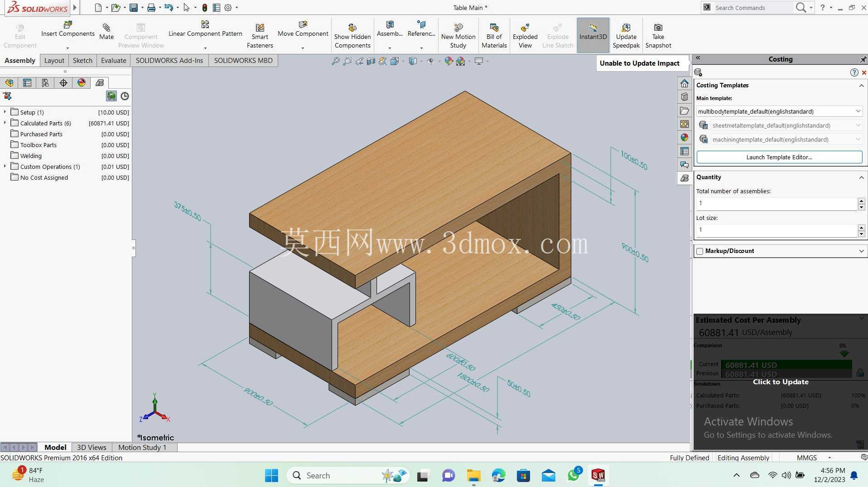Switch to the Sketch tab
868x487 pixels.
82,61
